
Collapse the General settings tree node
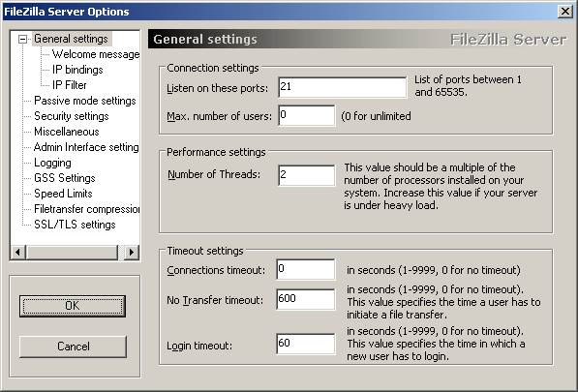[x=23, y=39]
